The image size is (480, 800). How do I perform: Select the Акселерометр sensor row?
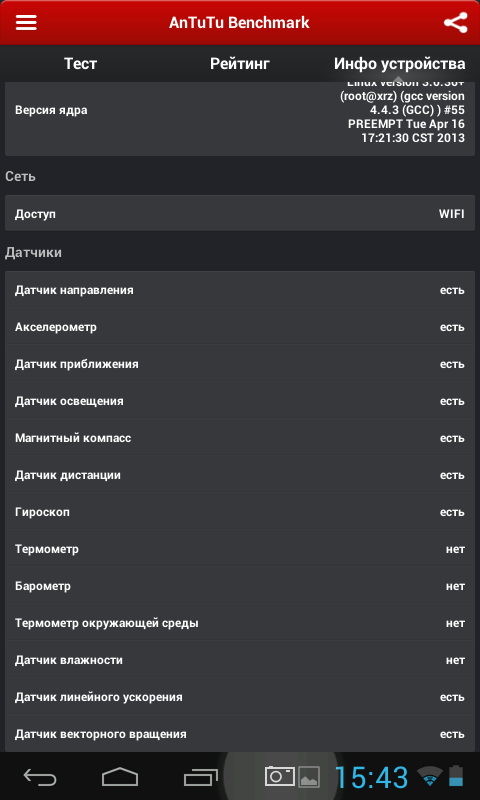coord(240,327)
